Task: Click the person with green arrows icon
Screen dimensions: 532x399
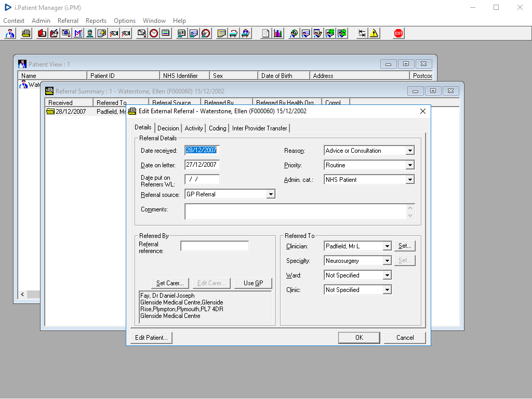Action: pyautogui.click(x=342, y=33)
